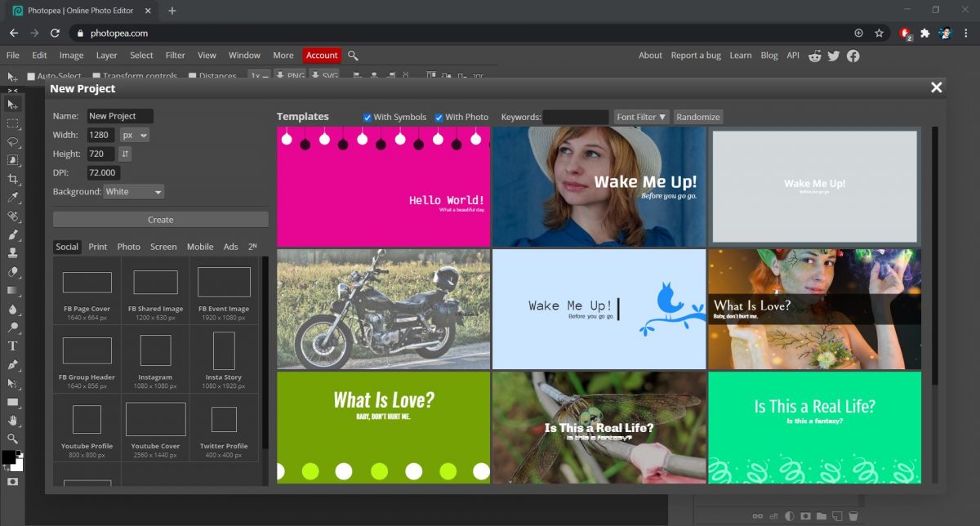
Task: Click the PNG export icon in the toolbar
Action: click(290, 74)
